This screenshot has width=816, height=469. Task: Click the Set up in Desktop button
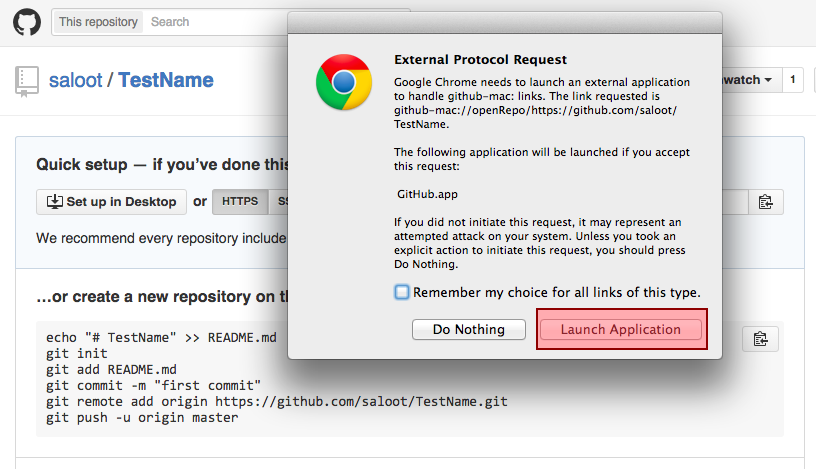click(111, 202)
